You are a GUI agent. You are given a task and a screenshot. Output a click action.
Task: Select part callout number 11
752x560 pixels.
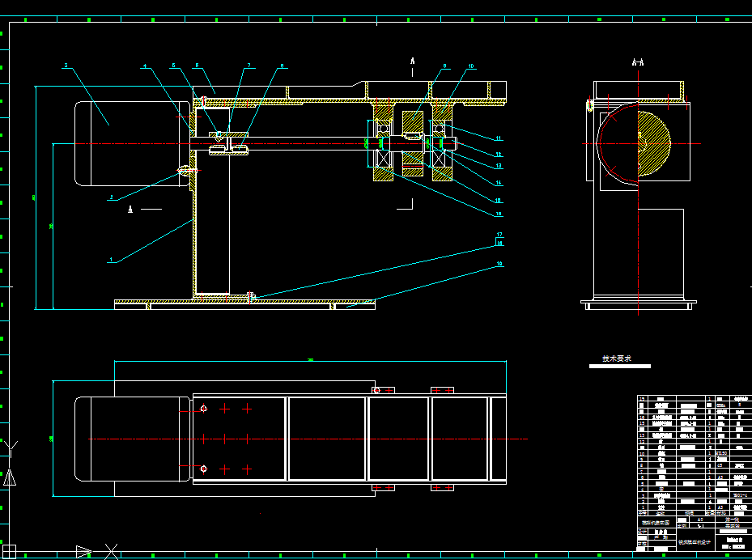(499, 138)
